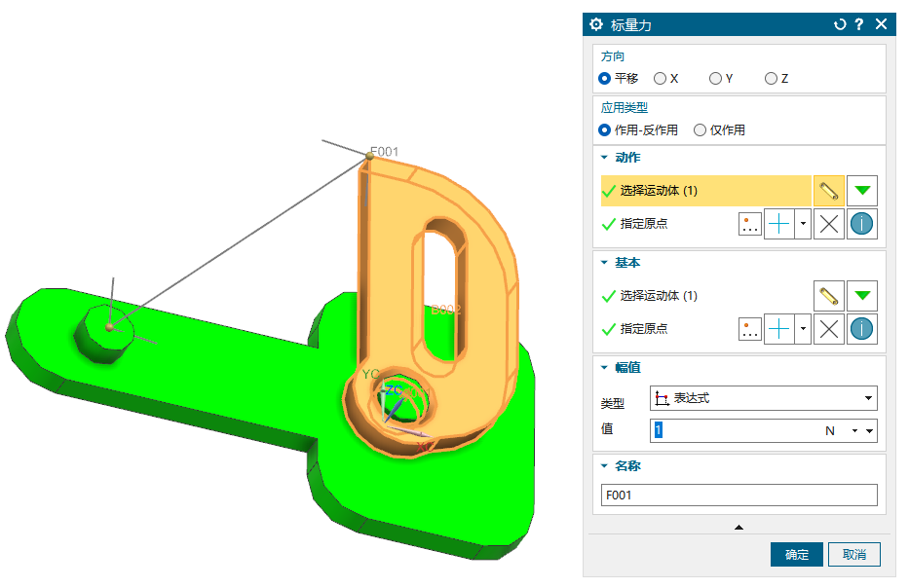
Task: Click the F001 name input field
Action: click(x=739, y=495)
